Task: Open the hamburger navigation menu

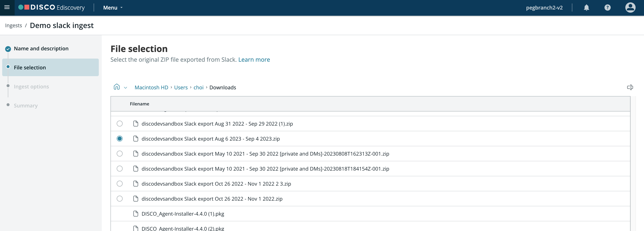Action: [x=7, y=8]
